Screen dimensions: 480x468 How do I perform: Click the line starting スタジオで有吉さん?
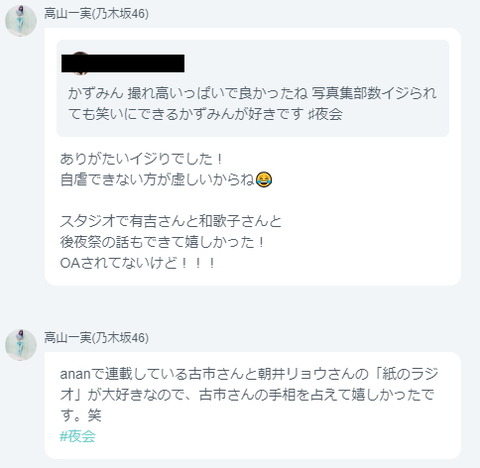point(171,221)
